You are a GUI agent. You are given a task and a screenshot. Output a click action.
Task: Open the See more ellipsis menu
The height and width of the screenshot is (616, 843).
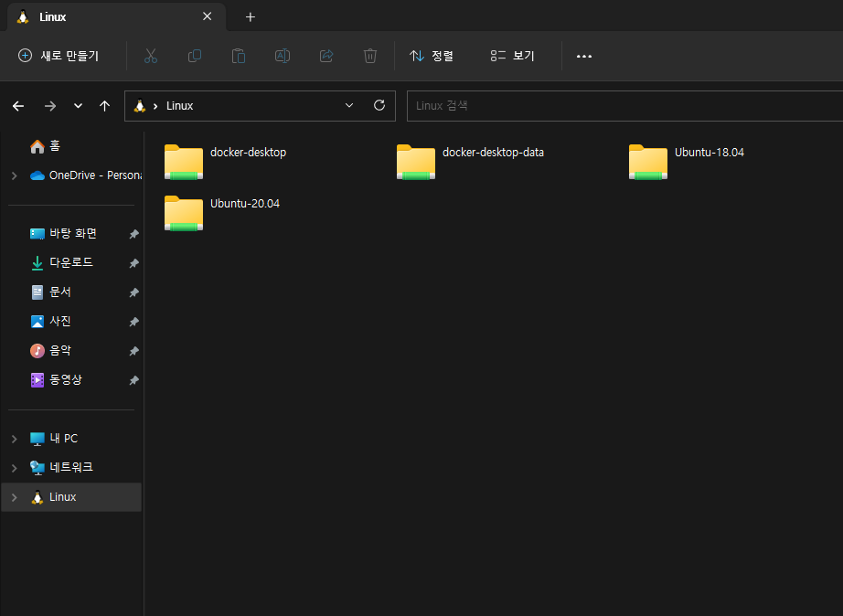[x=584, y=56]
